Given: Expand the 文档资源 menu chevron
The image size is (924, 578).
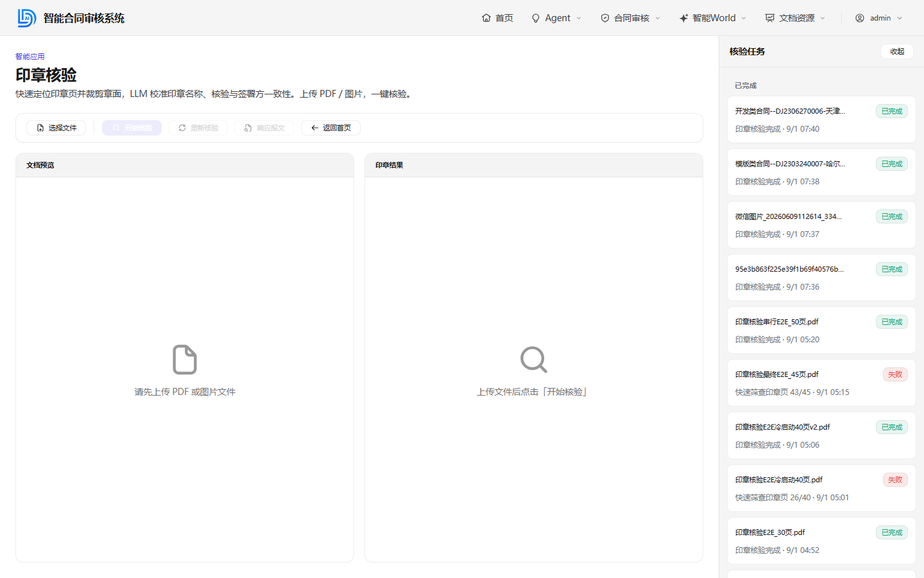Looking at the screenshot, I should 823,18.
